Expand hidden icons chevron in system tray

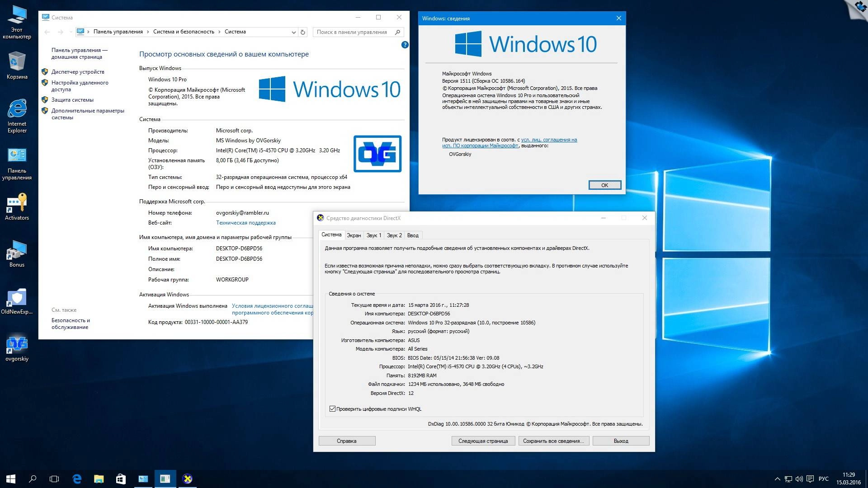(778, 479)
